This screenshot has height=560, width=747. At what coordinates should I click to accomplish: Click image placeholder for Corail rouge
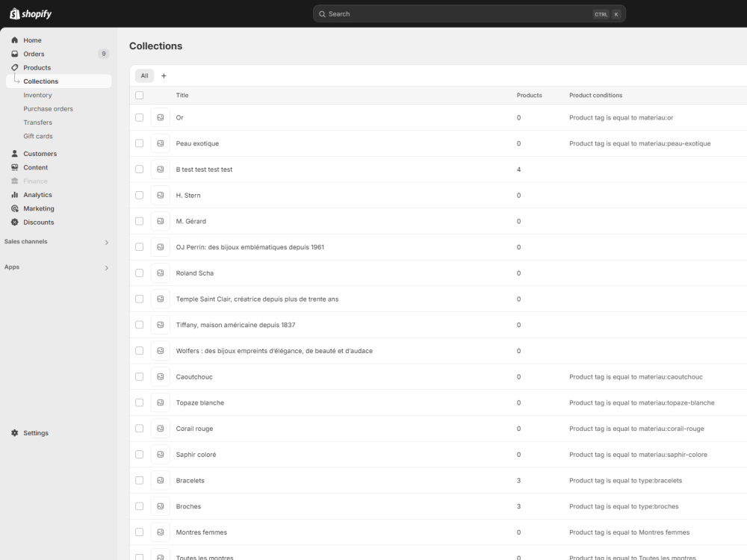161,429
